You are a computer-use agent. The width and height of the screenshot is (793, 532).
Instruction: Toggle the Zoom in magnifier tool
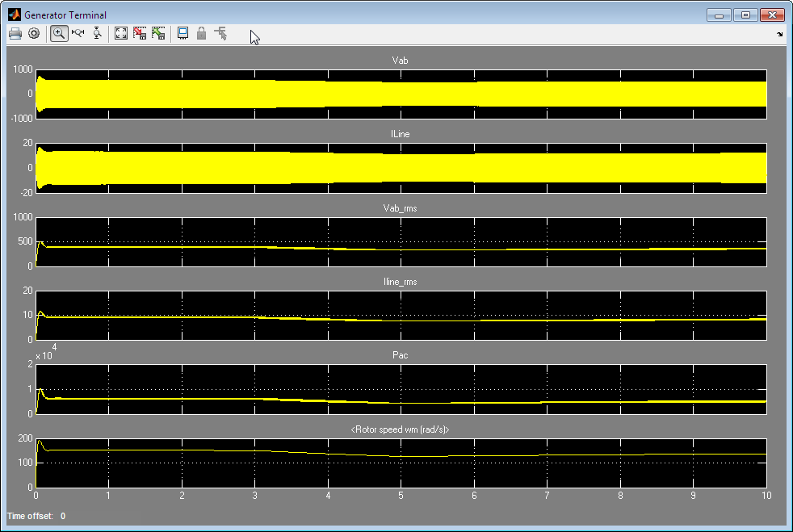(x=59, y=33)
